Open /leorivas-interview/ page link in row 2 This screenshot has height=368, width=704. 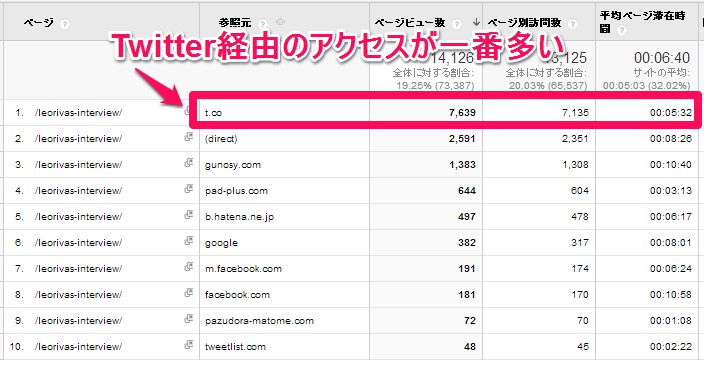click(x=78, y=139)
